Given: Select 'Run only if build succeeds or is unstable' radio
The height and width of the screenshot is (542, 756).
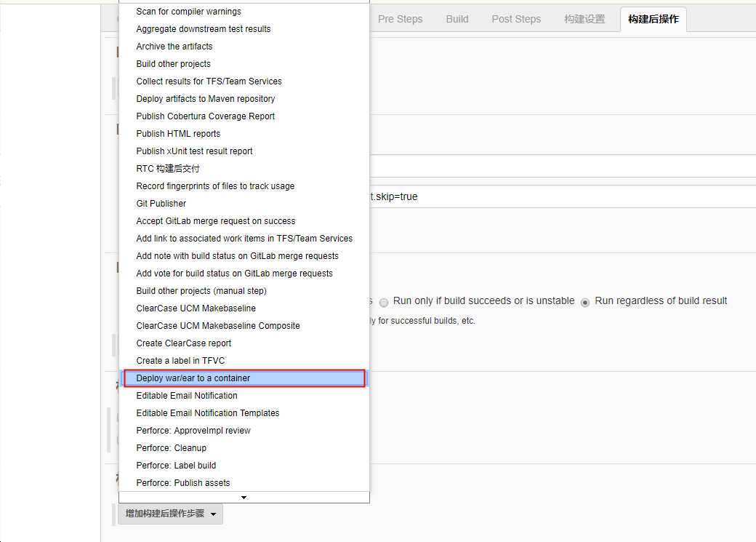Looking at the screenshot, I should pyautogui.click(x=384, y=303).
